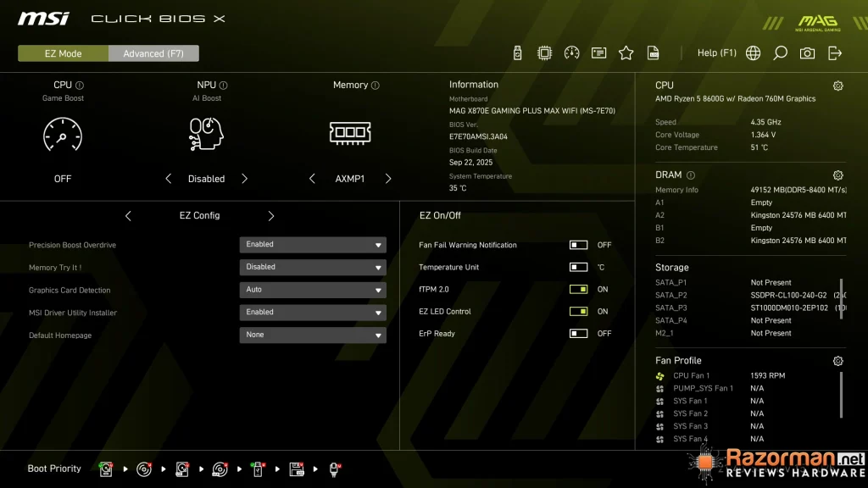Viewport: 868px width, 488px height.
Task: Select CPU Fan 1 1593 RPM row
Action: [721, 375]
